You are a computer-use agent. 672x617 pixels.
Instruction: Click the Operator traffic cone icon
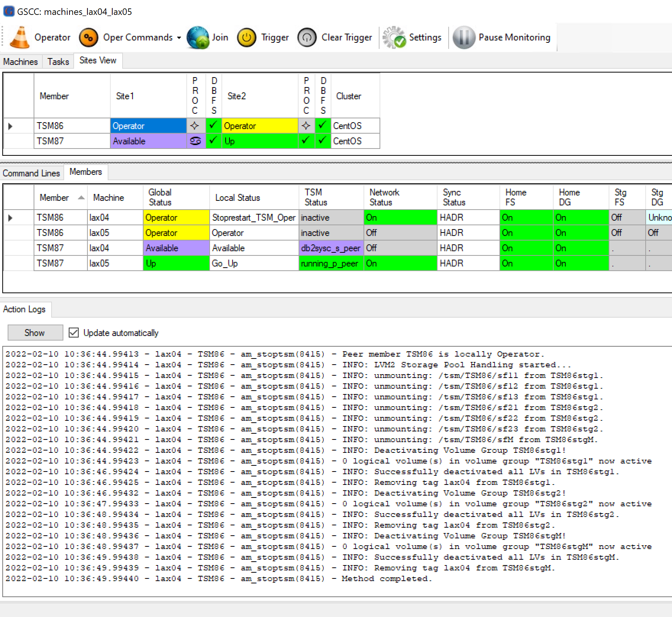[19, 37]
